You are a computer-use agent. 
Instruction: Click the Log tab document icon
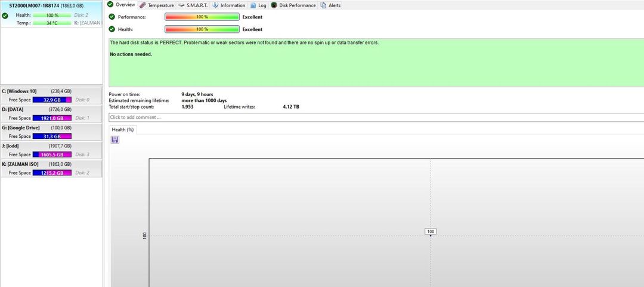tap(253, 5)
